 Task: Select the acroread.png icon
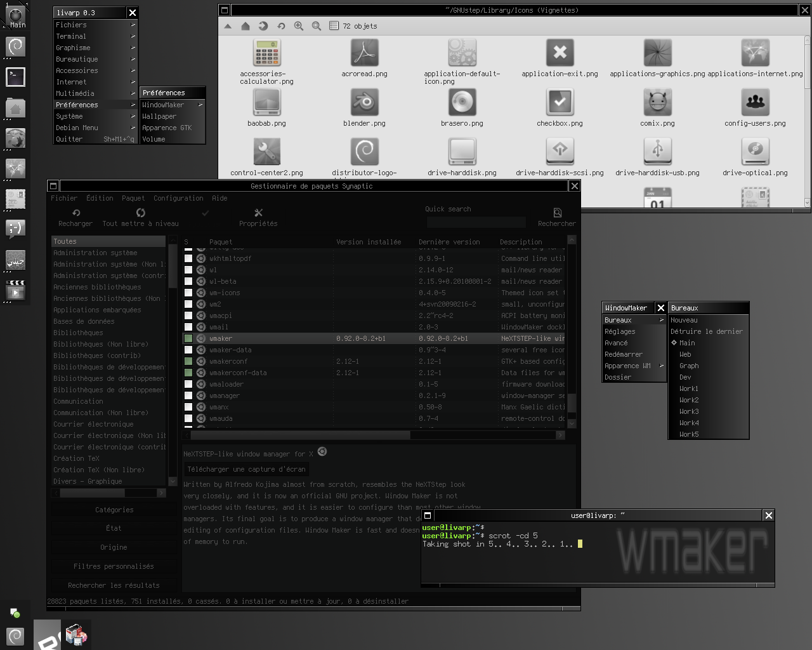[x=365, y=53]
